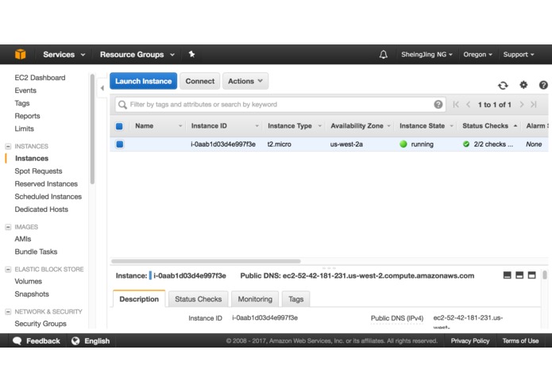
Task: Open the notifications bell
Action: pos(384,55)
